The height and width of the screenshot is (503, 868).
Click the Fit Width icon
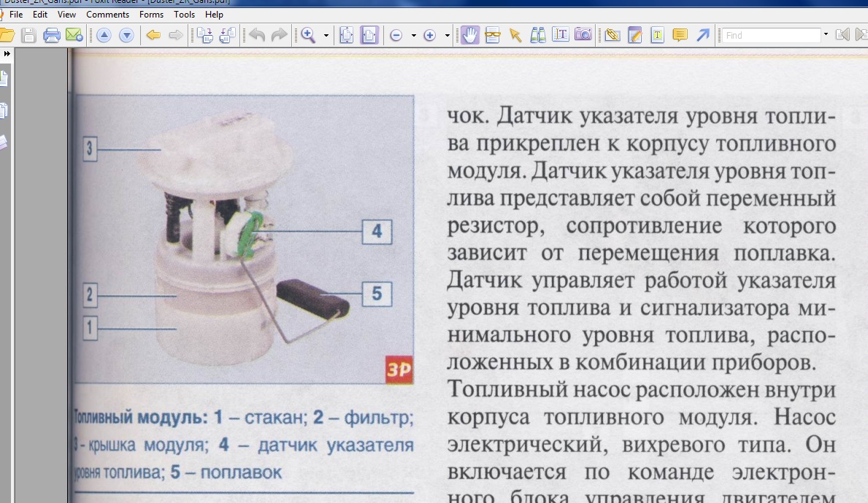click(369, 36)
